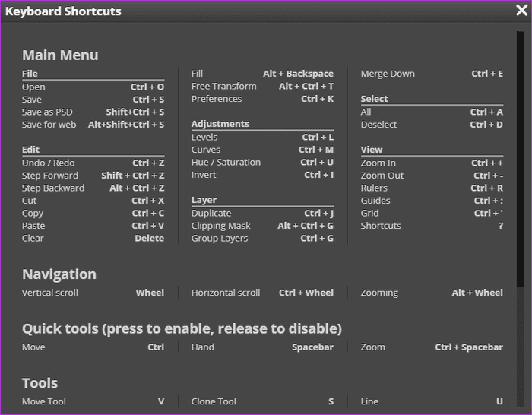The height and width of the screenshot is (415, 532).
Task: Select the Group Layers entry
Action: click(x=220, y=239)
